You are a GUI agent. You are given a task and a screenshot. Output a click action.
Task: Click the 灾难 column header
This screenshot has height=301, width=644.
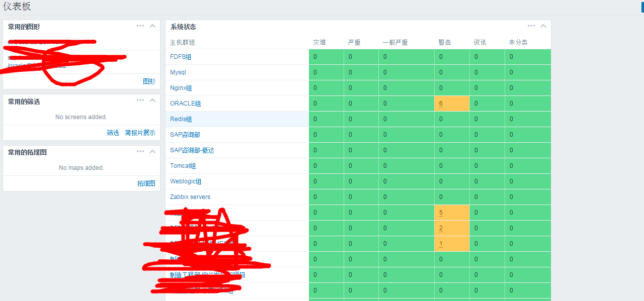click(319, 42)
